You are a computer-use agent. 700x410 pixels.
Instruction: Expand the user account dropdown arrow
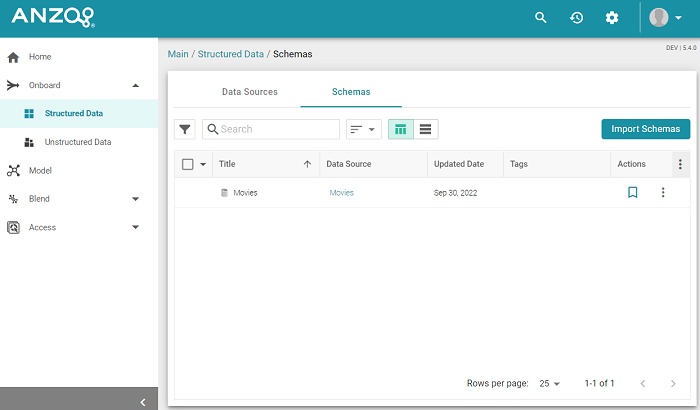click(x=678, y=18)
